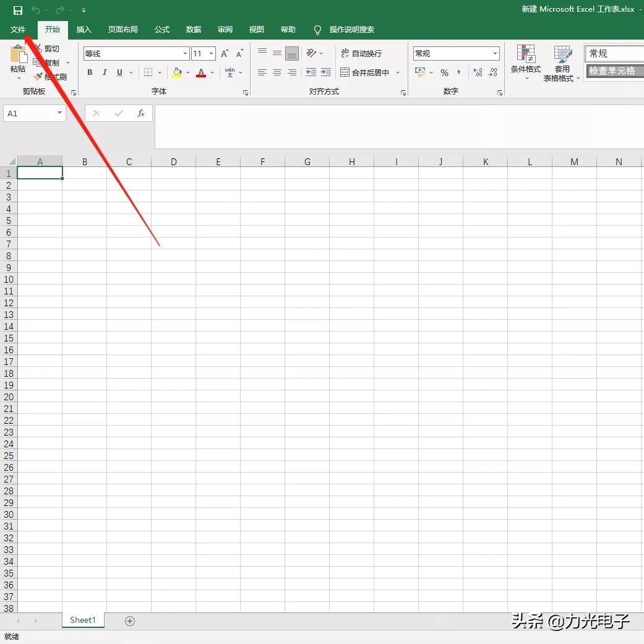This screenshot has width=644, height=644.
Task: Open the 文件 menu
Action: (x=18, y=29)
